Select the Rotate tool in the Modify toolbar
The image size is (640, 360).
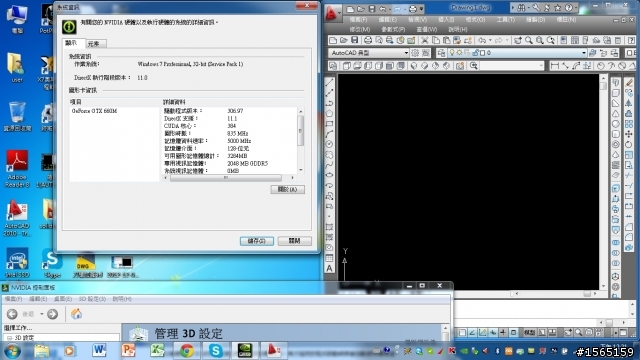coord(629,144)
